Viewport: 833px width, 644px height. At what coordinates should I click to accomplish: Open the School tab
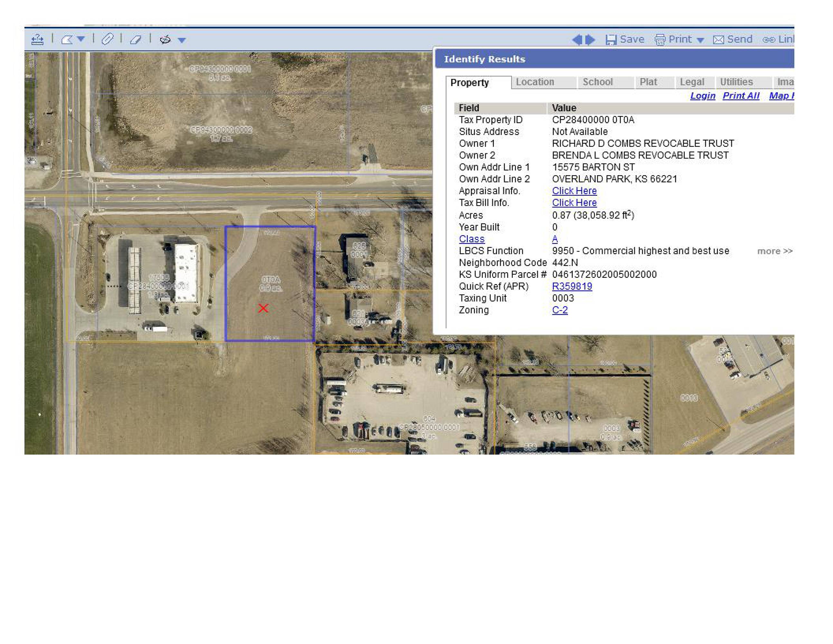597,82
